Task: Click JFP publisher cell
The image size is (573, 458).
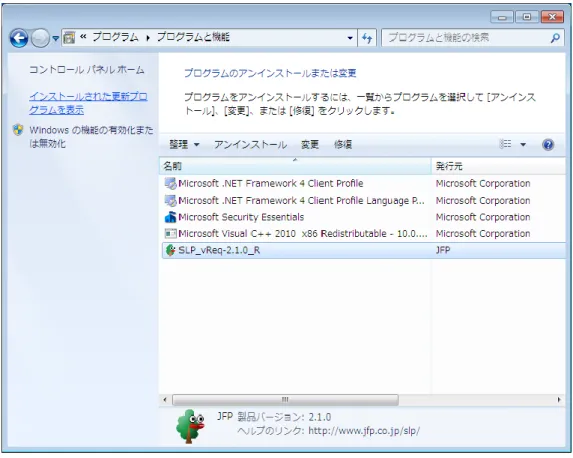Action: pos(443,250)
